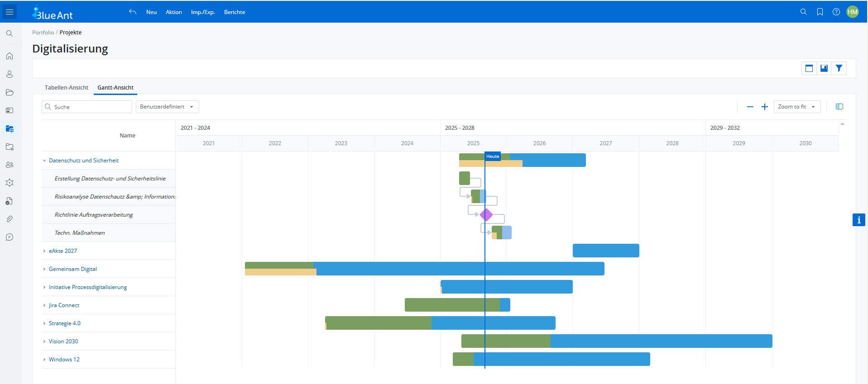This screenshot has height=384, width=868.
Task: Open the Gemeinsam Digital project link
Action: coord(73,269)
